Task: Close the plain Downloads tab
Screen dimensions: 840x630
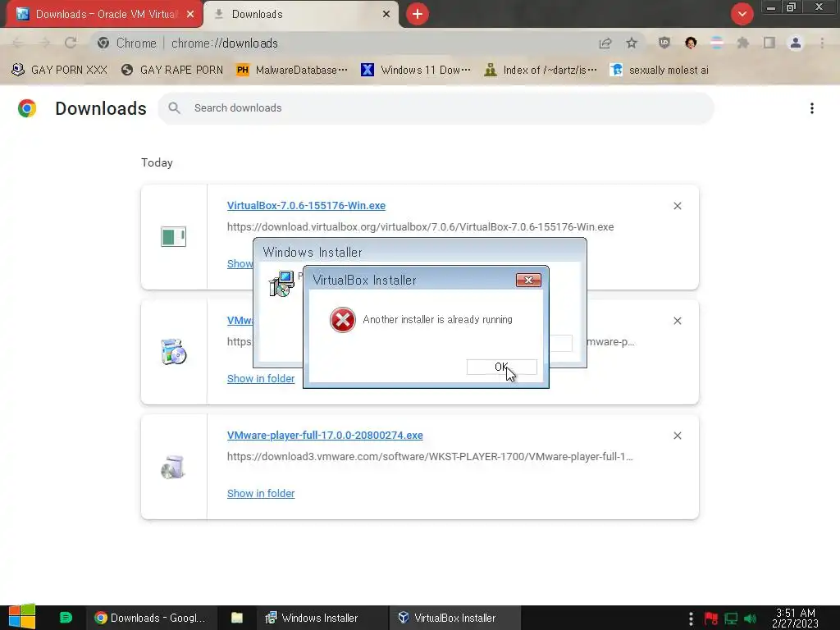Action: [x=386, y=14]
